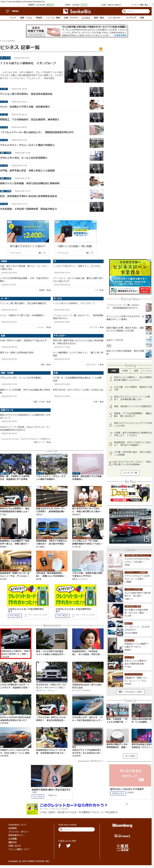
Task: Open the ランキング nav menu item
Action: 131,18
